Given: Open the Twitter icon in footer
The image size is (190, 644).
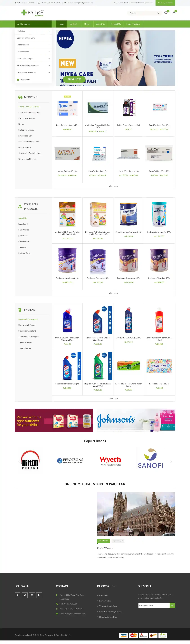Looking at the screenshot, I should coord(25,595).
